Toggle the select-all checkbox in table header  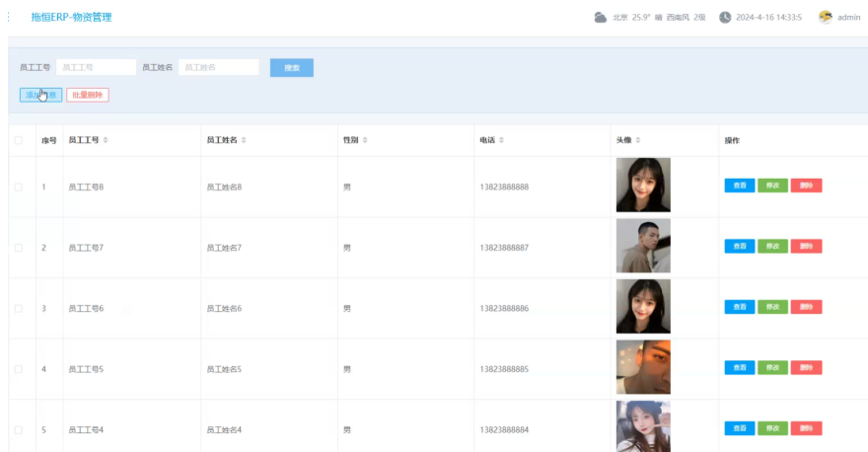19,140
